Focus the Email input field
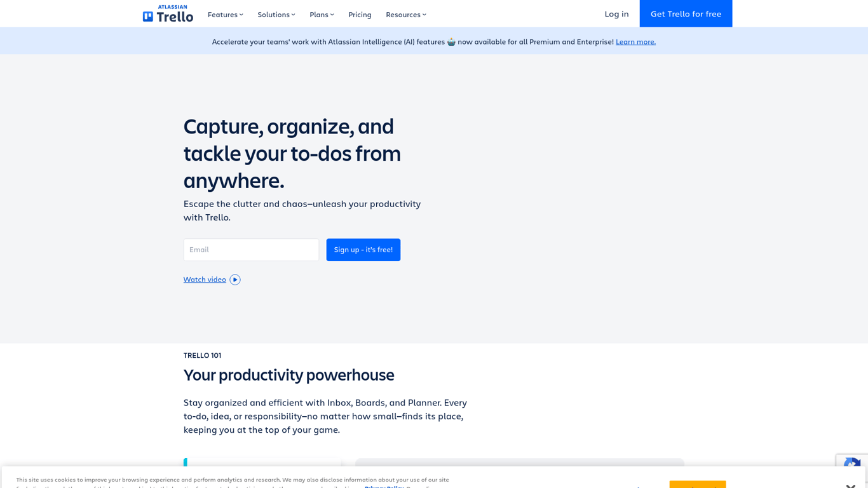This screenshot has height=488, width=868. tap(251, 250)
